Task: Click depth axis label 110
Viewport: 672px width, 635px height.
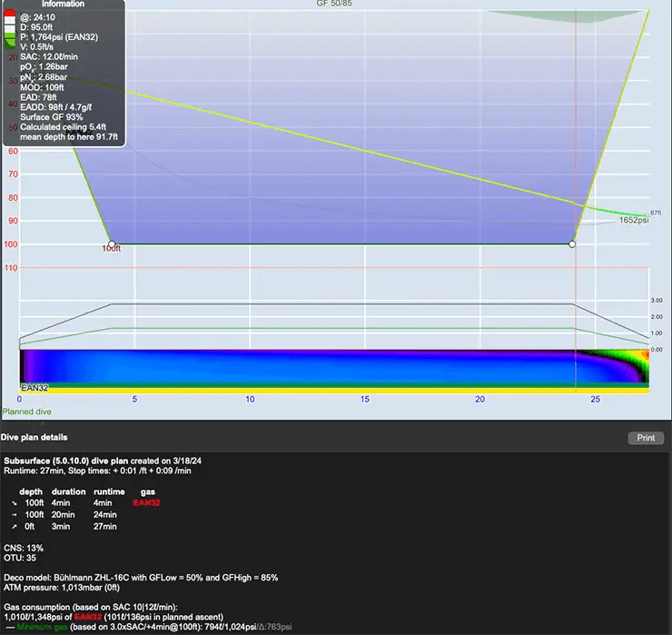Action: (x=11, y=268)
